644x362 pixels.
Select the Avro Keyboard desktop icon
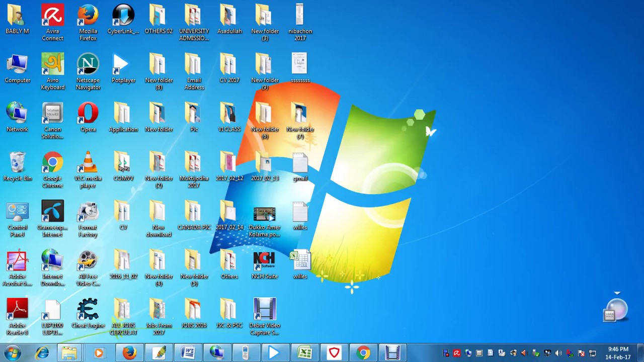53,72
